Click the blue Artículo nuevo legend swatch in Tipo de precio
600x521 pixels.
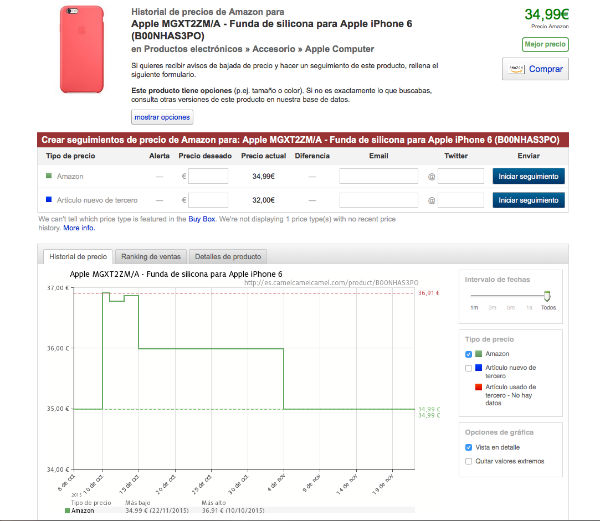[x=479, y=368]
